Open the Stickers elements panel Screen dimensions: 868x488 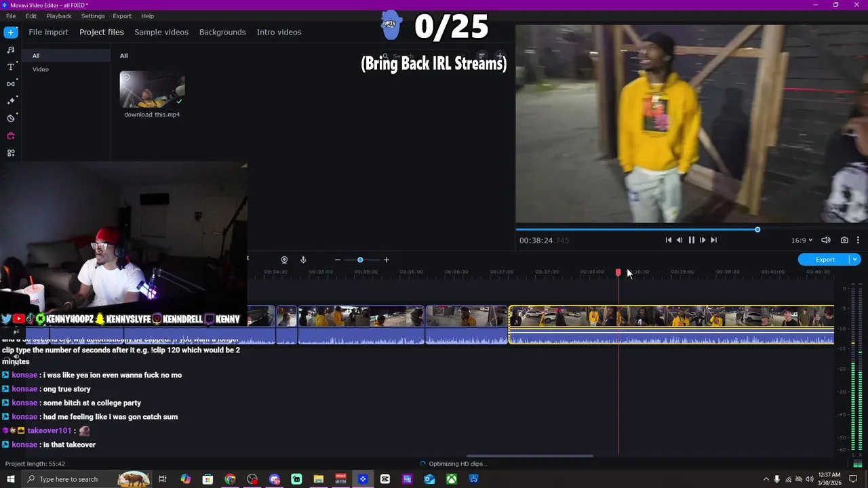10,118
